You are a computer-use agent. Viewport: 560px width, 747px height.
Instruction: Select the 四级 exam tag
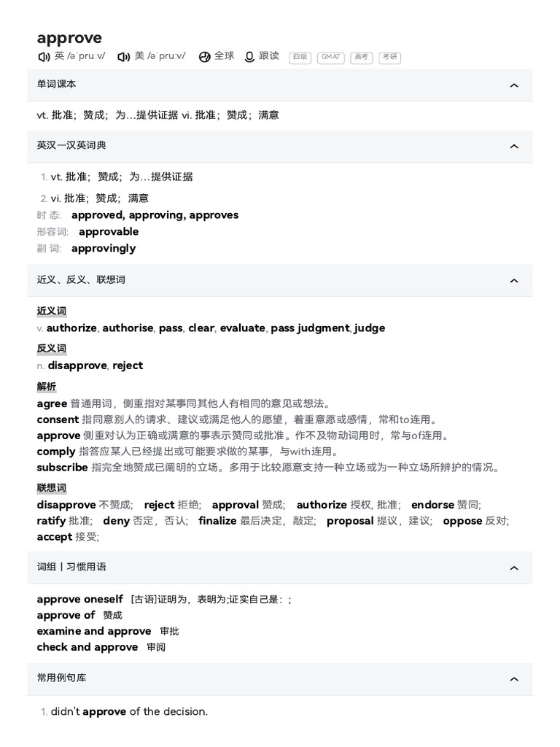[300, 57]
